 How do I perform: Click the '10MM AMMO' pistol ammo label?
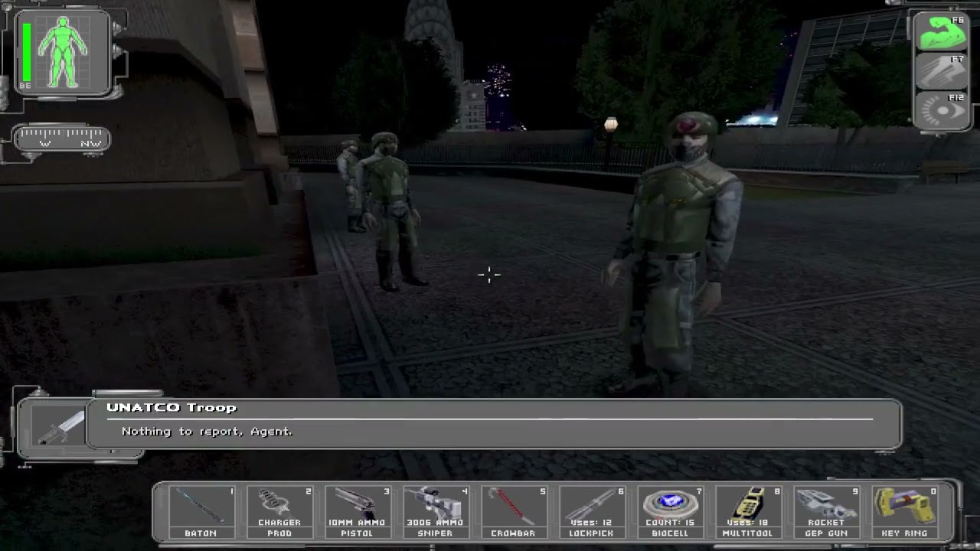357,523
